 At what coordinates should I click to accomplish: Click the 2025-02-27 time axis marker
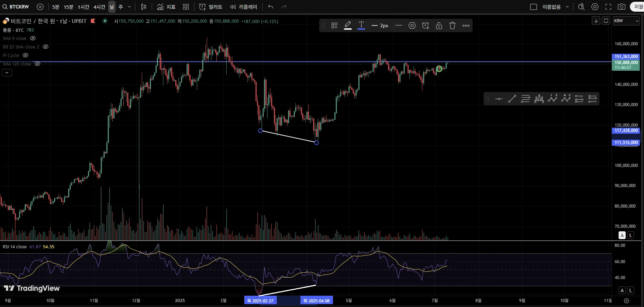tap(260, 301)
